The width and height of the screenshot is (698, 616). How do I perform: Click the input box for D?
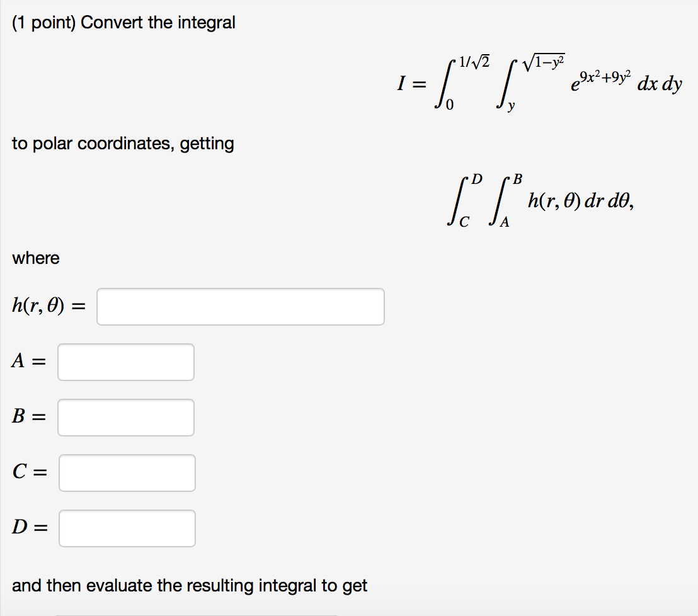127,528
